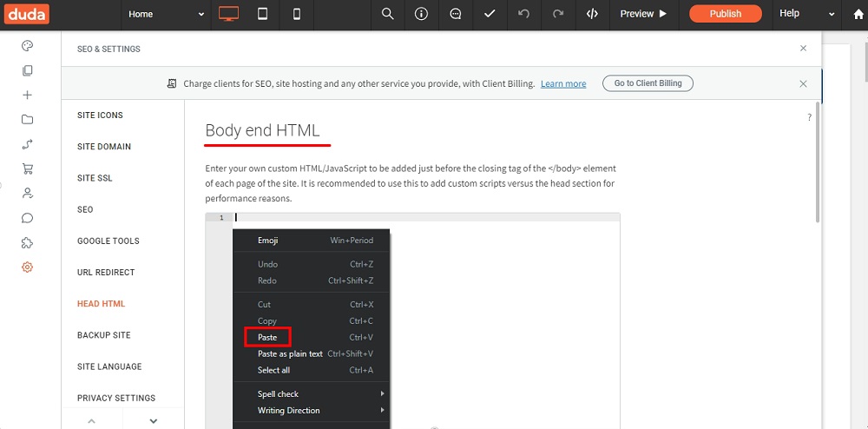868x429 pixels.
Task: Select Head HTML in settings menu
Action: [102, 304]
